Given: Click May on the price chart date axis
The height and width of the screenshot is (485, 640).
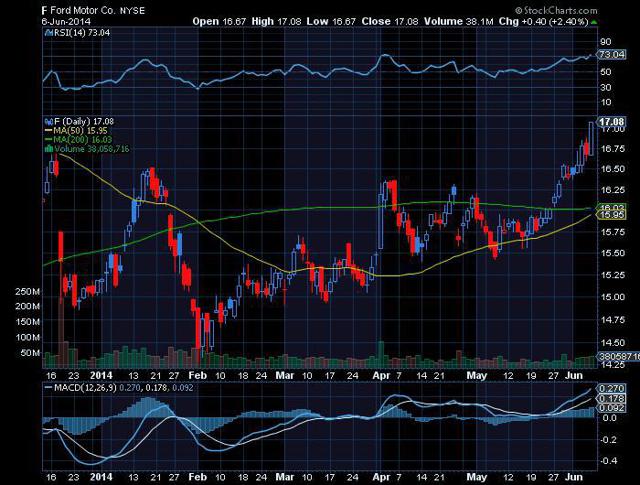Looking at the screenshot, I should (476, 375).
